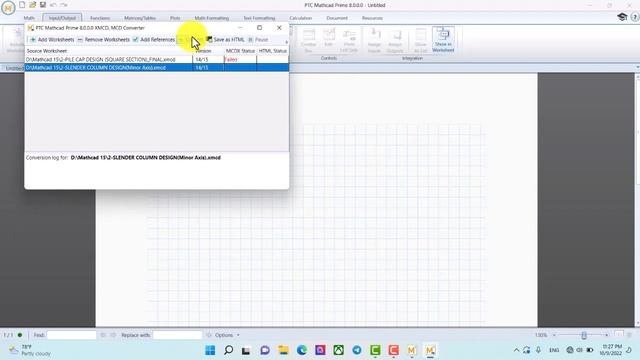Open the Document ribbon tab
This screenshot has width=640, height=360.
tap(337, 18)
